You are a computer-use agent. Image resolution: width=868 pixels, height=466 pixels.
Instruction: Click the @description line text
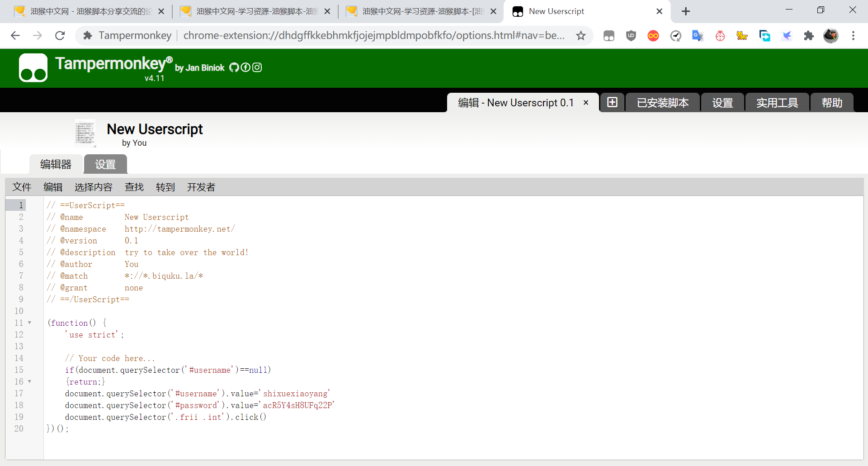click(147, 252)
